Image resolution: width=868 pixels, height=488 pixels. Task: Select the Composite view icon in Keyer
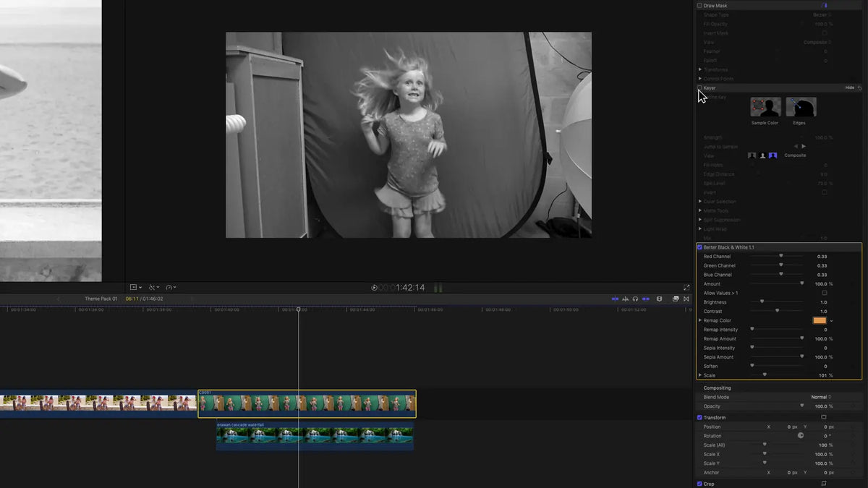[773, 155]
